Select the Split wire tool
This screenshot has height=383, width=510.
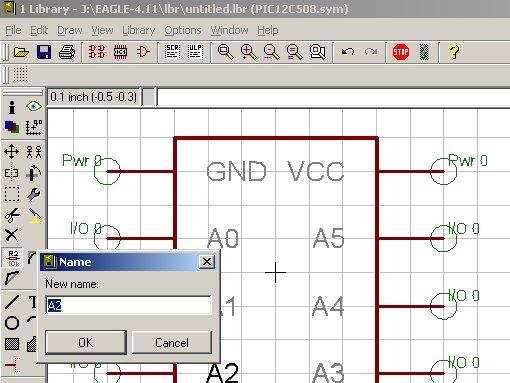coord(12,278)
